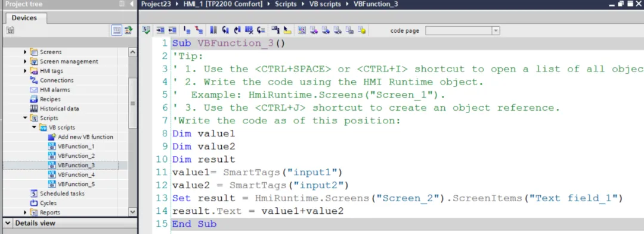Collapse the Details view panel
The height and width of the screenshot is (234, 644).
tap(8, 223)
